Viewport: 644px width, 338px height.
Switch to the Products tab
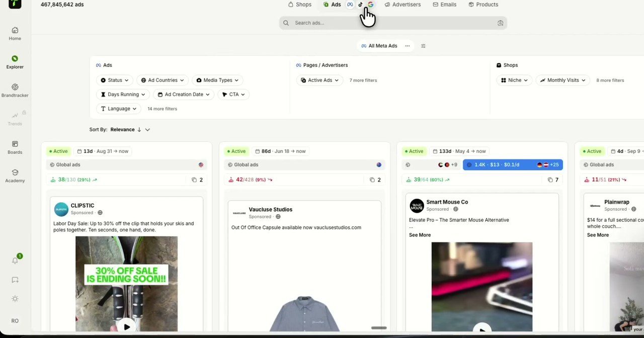(x=483, y=5)
